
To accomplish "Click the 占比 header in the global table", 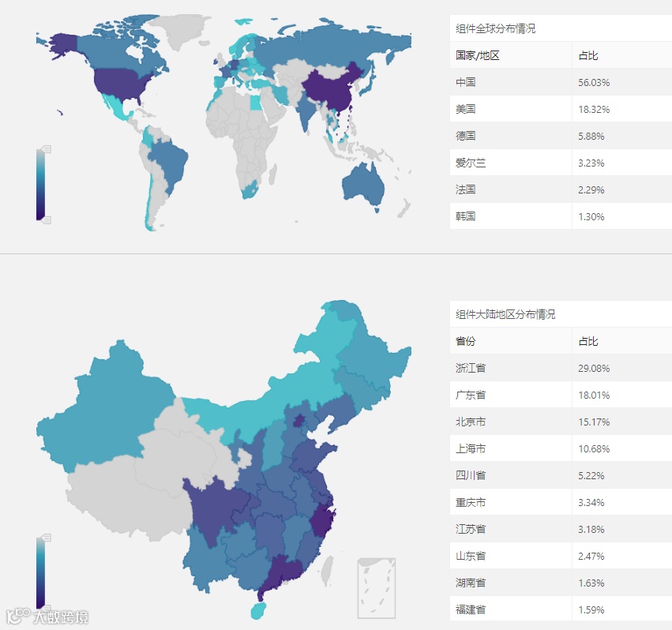I will [588, 55].
